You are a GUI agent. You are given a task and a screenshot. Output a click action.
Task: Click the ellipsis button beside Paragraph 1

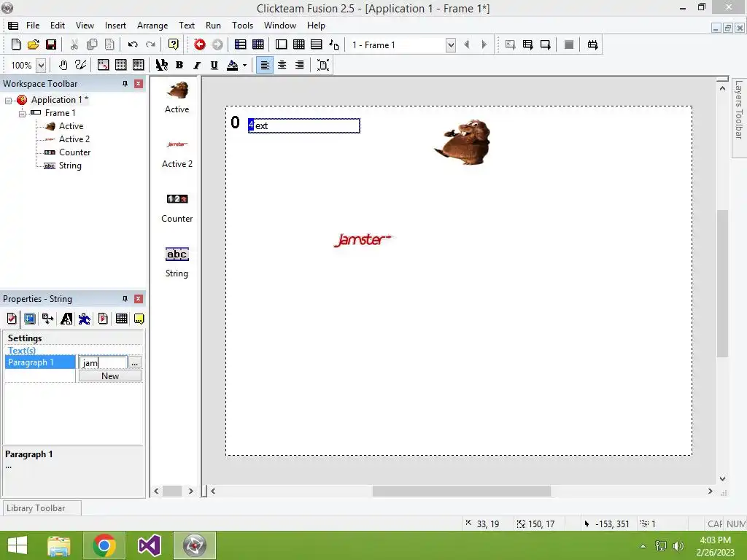[135, 363]
